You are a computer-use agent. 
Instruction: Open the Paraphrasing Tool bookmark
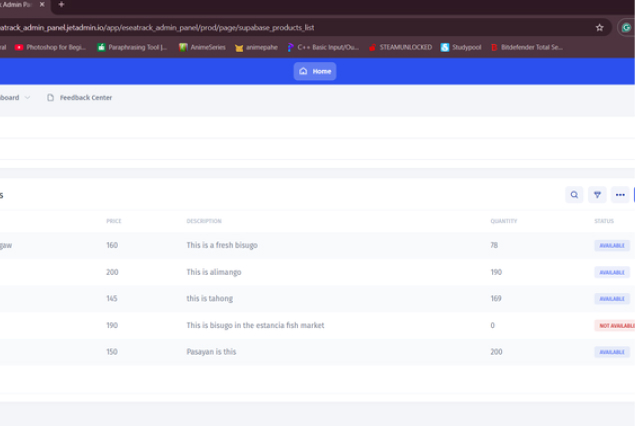(x=132, y=47)
